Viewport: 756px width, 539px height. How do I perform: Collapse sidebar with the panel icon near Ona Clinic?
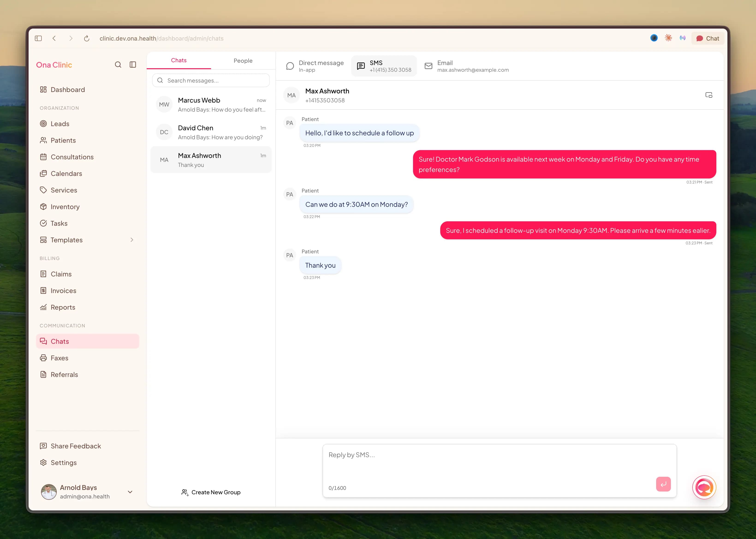click(133, 65)
